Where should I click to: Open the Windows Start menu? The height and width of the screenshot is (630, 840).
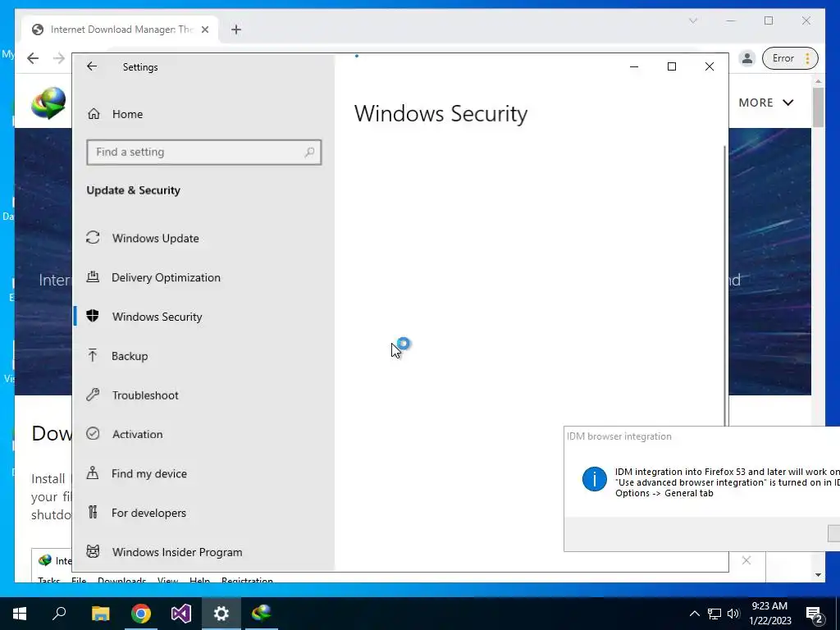[x=20, y=614]
